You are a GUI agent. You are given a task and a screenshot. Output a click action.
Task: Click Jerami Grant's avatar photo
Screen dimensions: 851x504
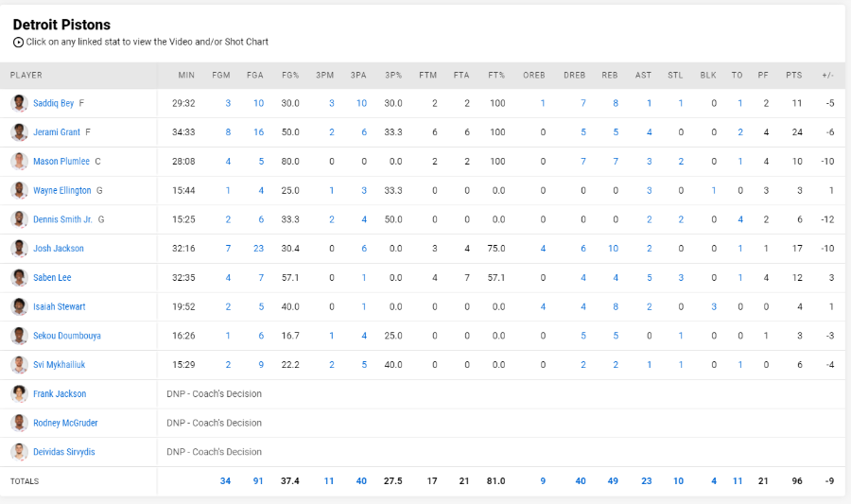tap(19, 132)
